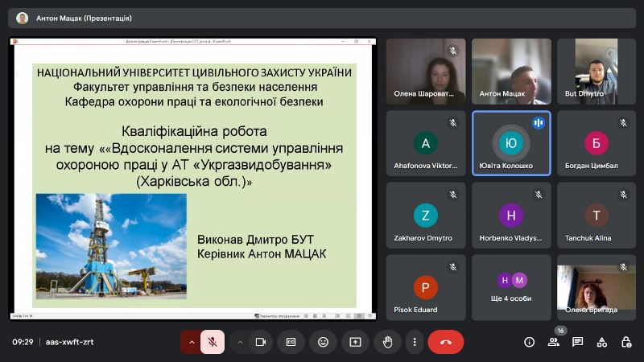Viewport: 644px width, 362px height.
Task: Click PowerPoint icon in shared window title
Action: 15,42
